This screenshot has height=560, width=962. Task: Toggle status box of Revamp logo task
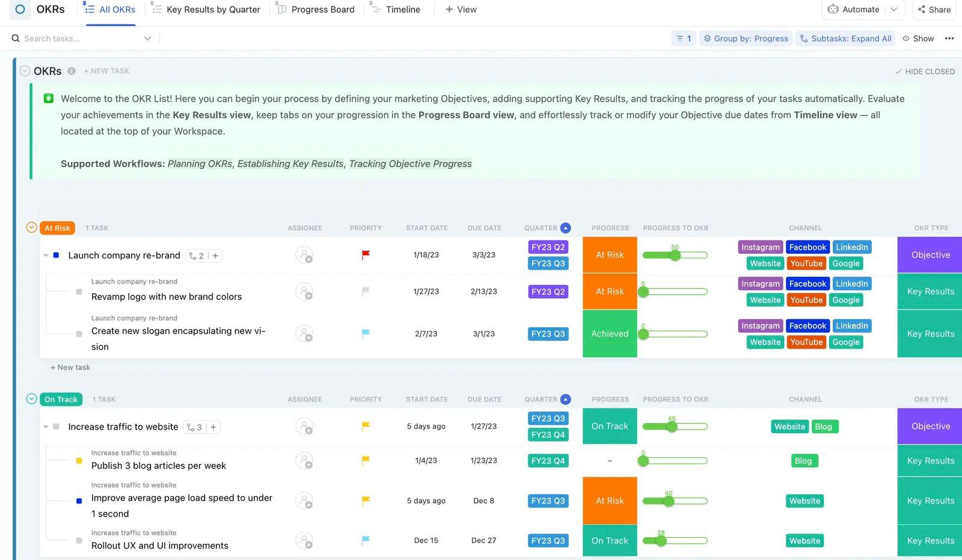[79, 292]
